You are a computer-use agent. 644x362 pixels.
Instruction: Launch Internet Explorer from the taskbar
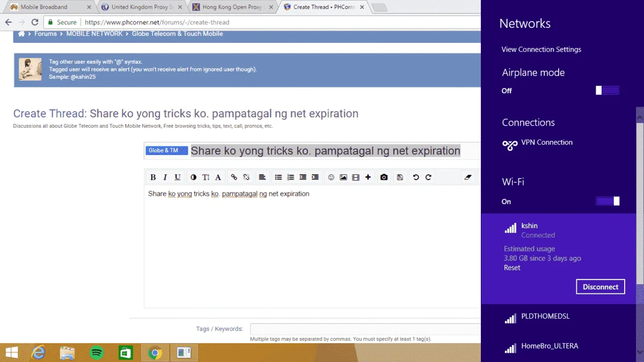(38, 353)
